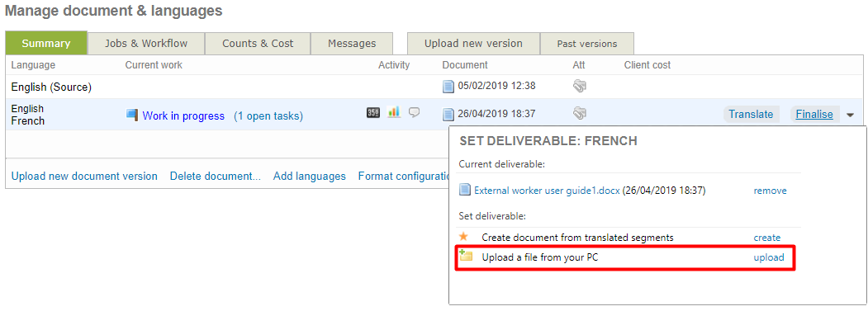Open the Counts & Cost tab
Image resolution: width=868 pixels, height=311 pixels.
pos(258,43)
